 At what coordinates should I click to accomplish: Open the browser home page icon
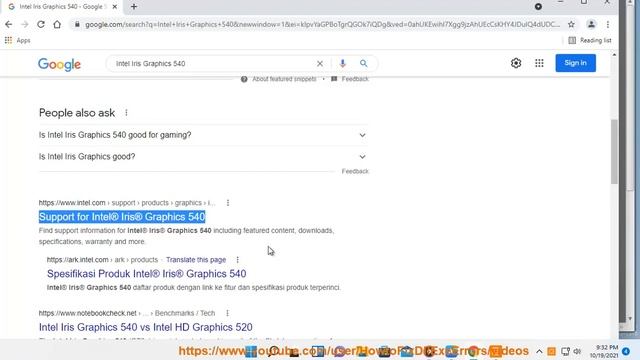pos(57,24)
